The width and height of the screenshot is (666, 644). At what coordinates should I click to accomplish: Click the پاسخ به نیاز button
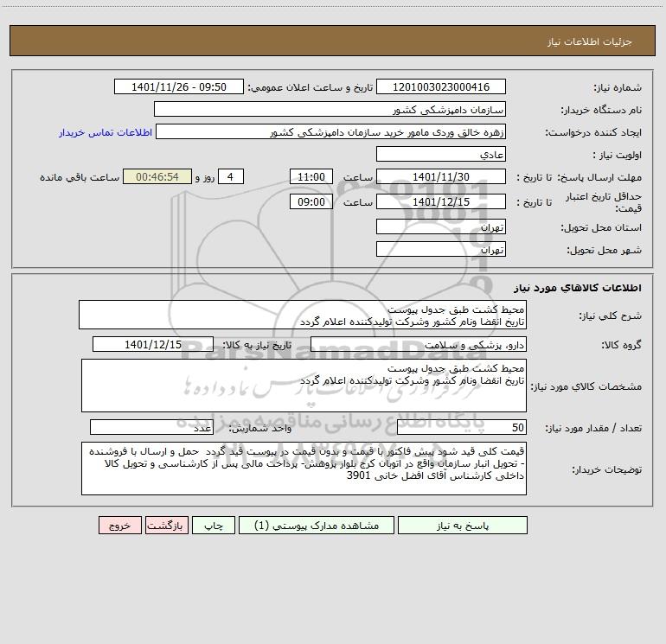[463, 526]
